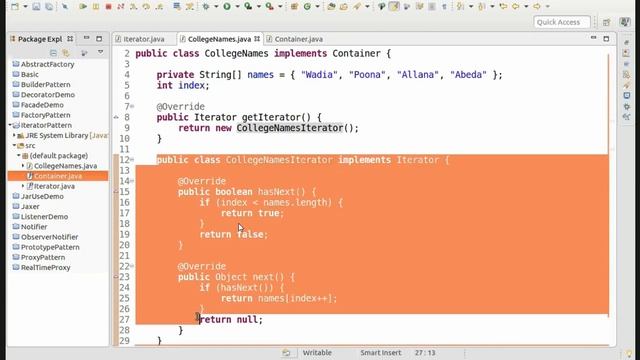
Task: Click the Step Over icon
Action: tap(146, 6)
